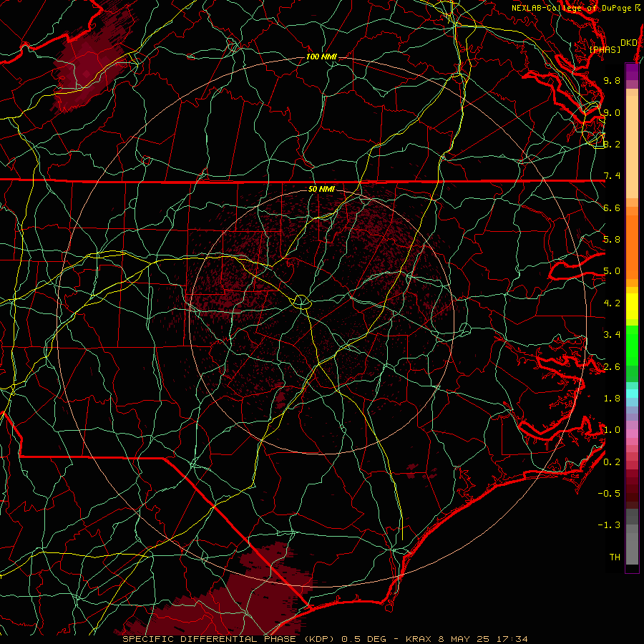
Task: Click the 2.6 value on the scale
Action: tap(612, 367)
